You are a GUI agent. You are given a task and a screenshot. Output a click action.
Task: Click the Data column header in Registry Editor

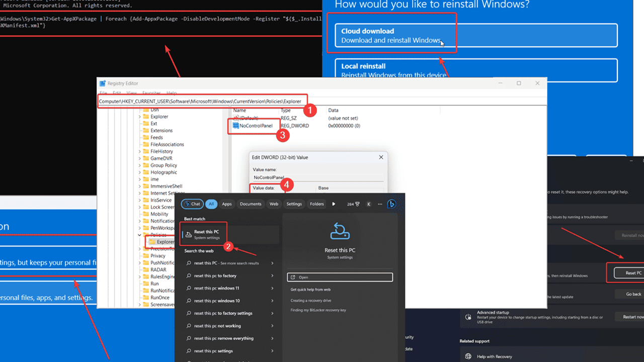334,110
